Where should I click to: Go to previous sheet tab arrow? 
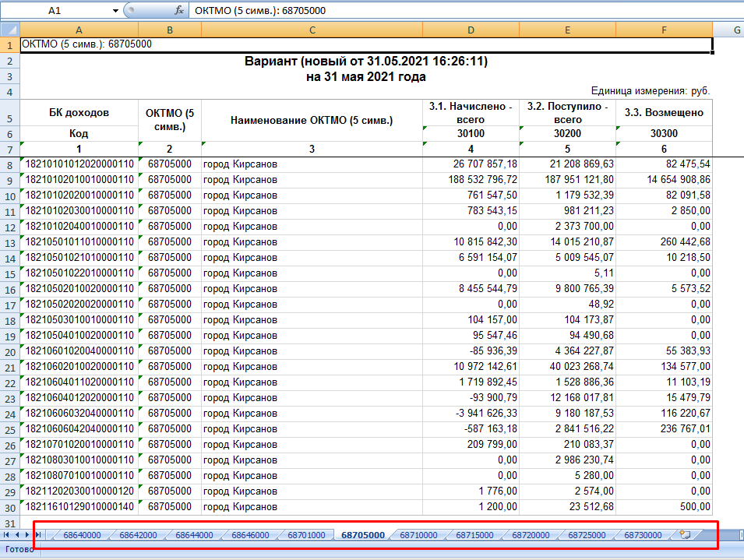[x=17, y=535]
